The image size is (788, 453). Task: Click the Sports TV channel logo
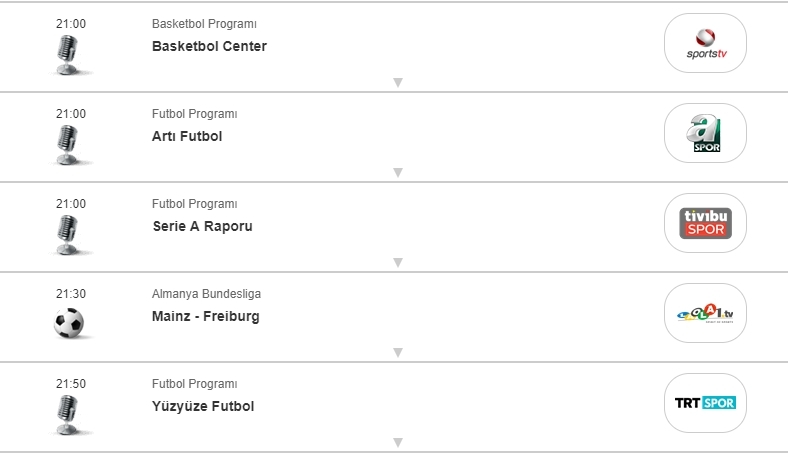[x=705, y=43]
